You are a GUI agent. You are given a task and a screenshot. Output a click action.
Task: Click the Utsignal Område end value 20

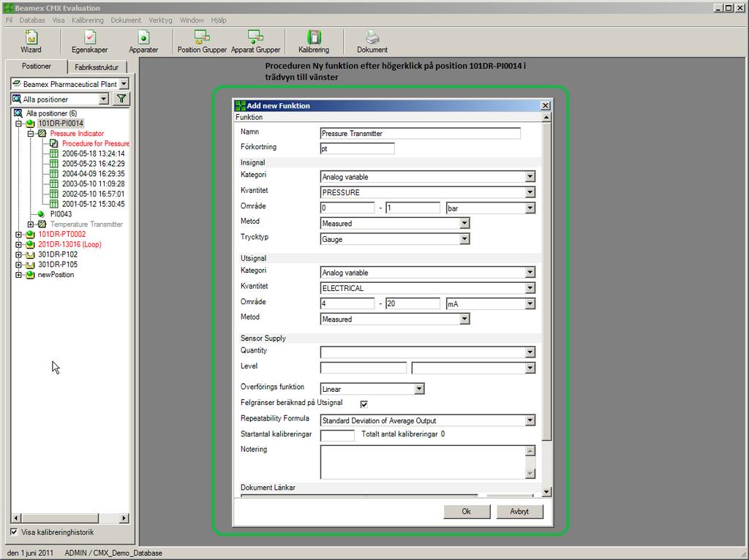point(413,303)
